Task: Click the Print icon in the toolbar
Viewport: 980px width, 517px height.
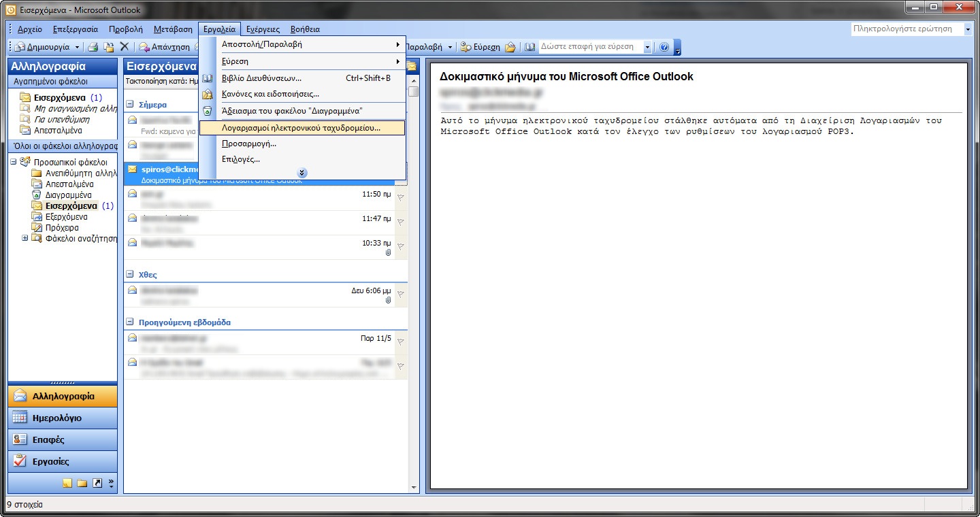Action: [93, 47]
